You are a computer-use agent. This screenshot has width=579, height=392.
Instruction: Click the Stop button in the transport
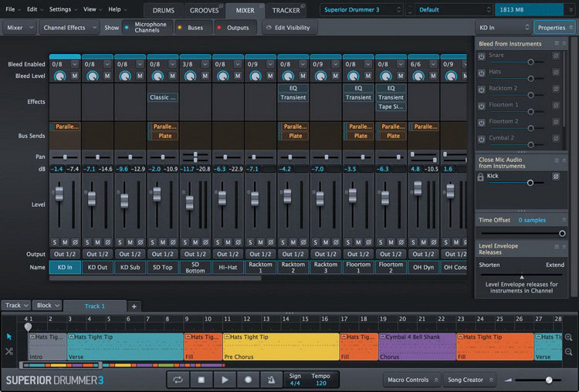(201, 380)
